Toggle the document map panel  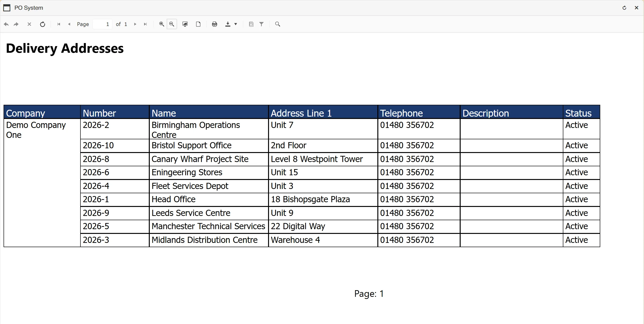(251, 24)
